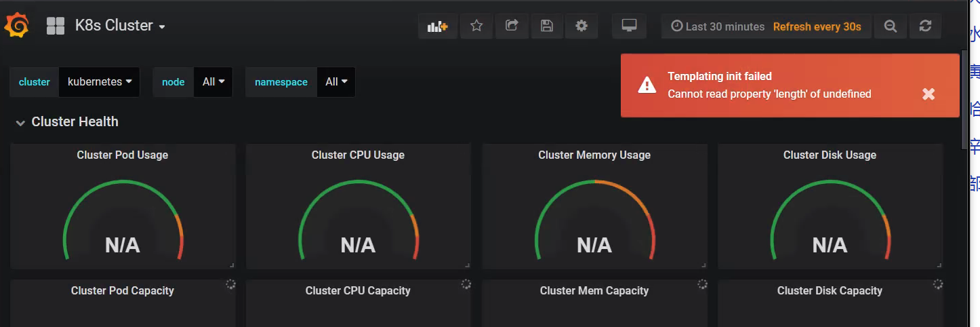
Task: Grab the Cluster Disk Usage resize handle
Action: [939, 265]
